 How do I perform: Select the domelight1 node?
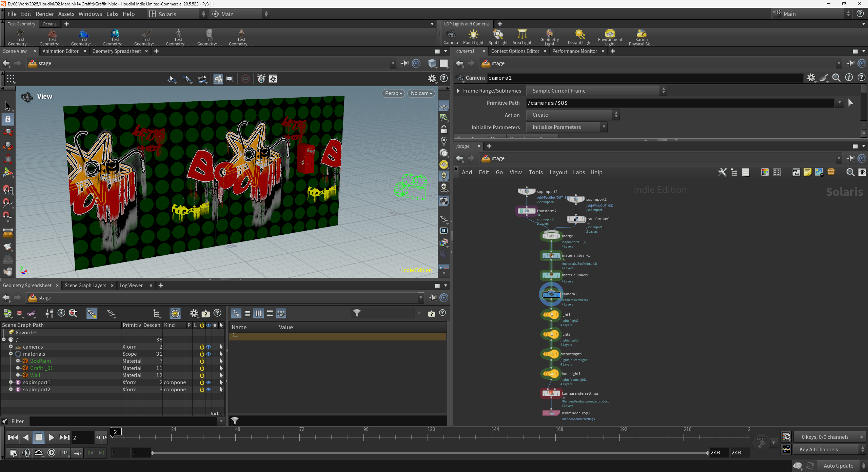click(x=551, y=374)
